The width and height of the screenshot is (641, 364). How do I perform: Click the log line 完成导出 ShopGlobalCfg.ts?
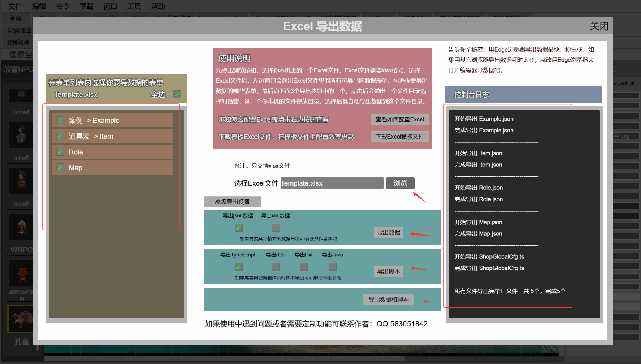coord(489,268)
